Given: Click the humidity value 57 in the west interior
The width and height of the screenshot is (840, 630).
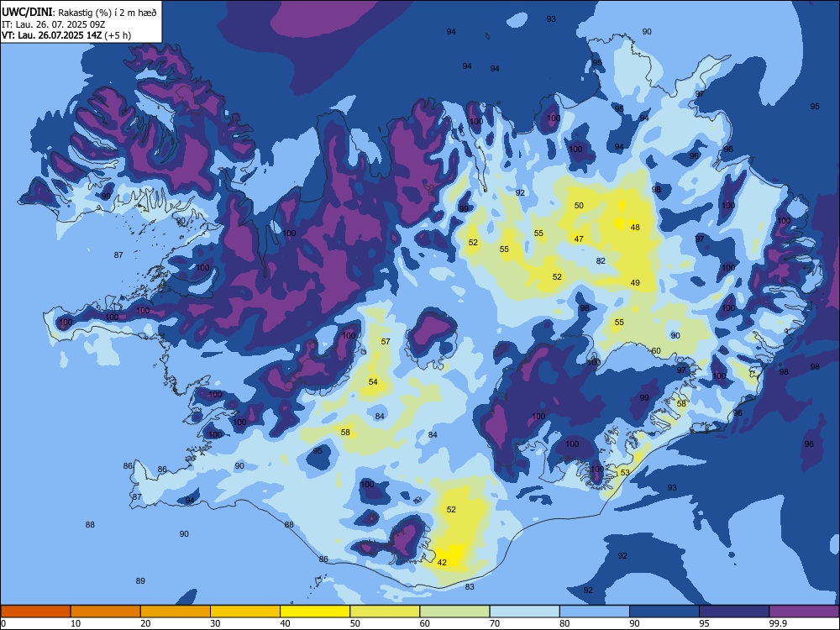Looking at the screenshot, I should [x=386, y=342].
